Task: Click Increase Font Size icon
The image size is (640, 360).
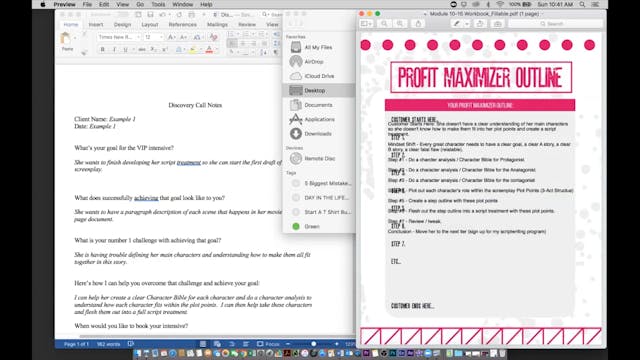Action: coord(171,37)
